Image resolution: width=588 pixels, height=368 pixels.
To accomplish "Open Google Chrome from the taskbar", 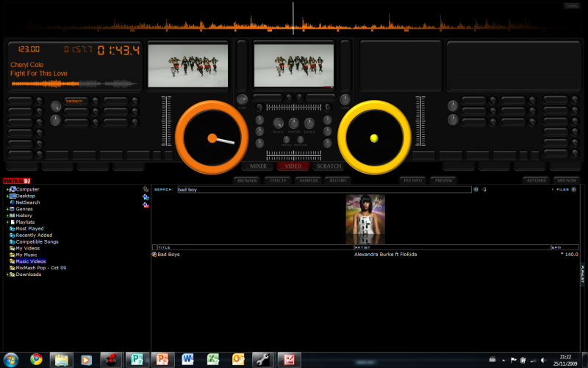I will (x=36, y=359).
